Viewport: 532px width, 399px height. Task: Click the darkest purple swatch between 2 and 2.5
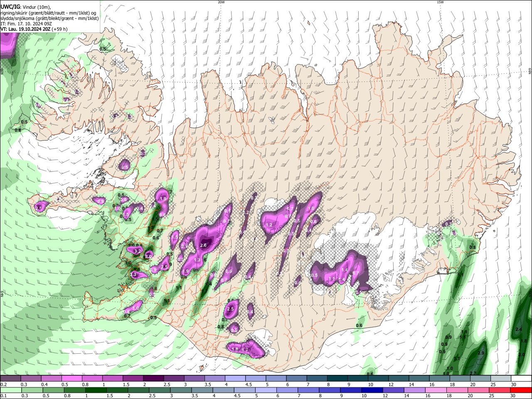point(153,378)
